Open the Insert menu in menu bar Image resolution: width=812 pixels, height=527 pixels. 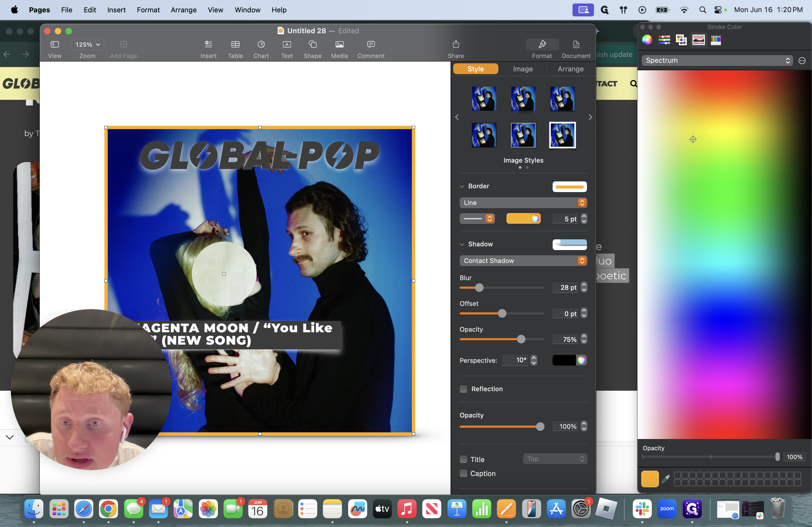pyautogui.click(x=116, y=10)
